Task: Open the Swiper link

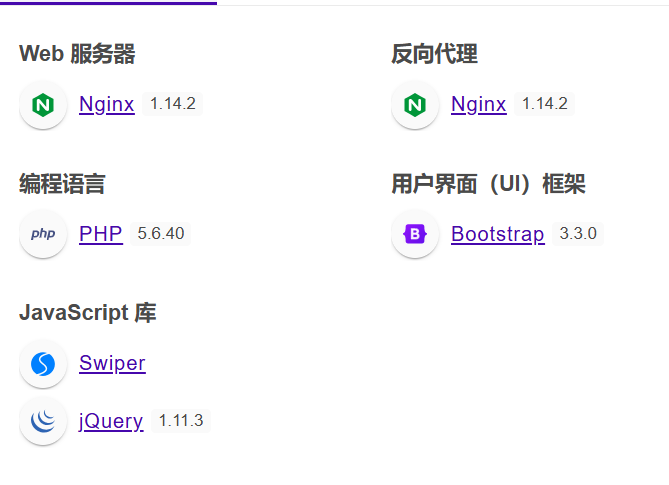Action: coord(112,363)
